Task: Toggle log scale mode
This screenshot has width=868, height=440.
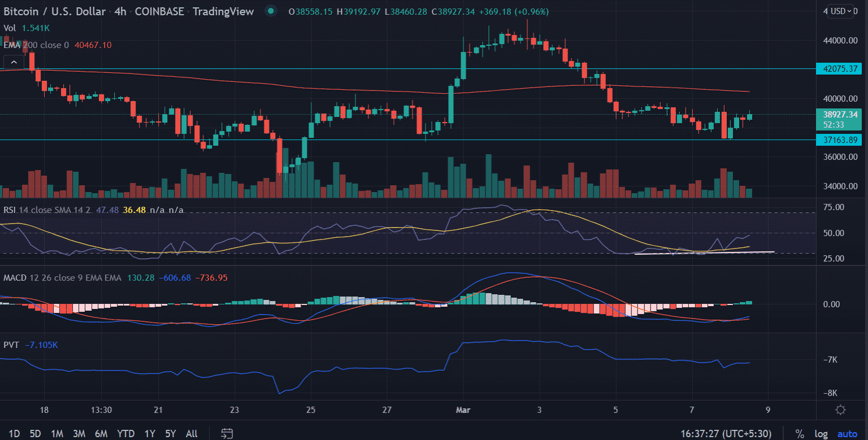Action: coord(821,434)
